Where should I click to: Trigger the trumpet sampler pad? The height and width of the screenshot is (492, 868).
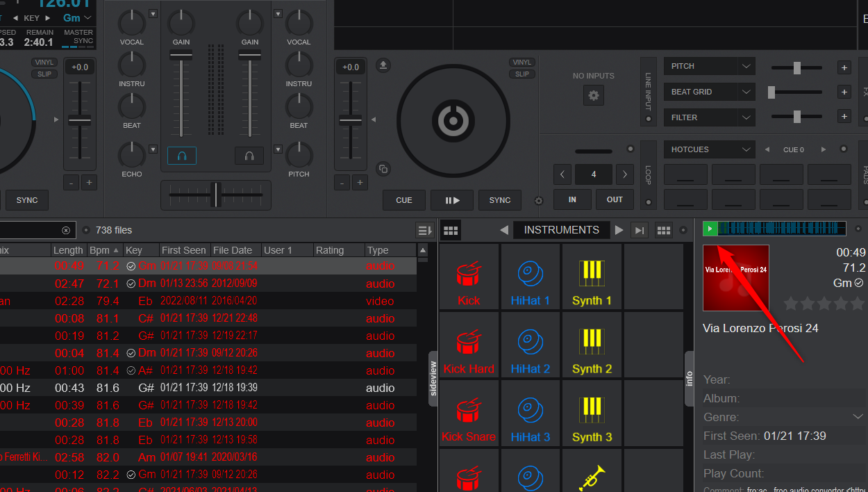click(592, 471)
